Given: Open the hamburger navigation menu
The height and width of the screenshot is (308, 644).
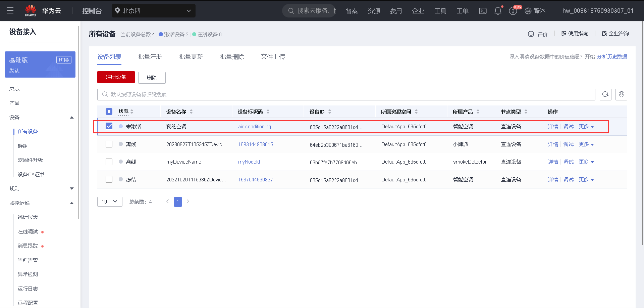Looking at the screenshot, I should point(10,10).
